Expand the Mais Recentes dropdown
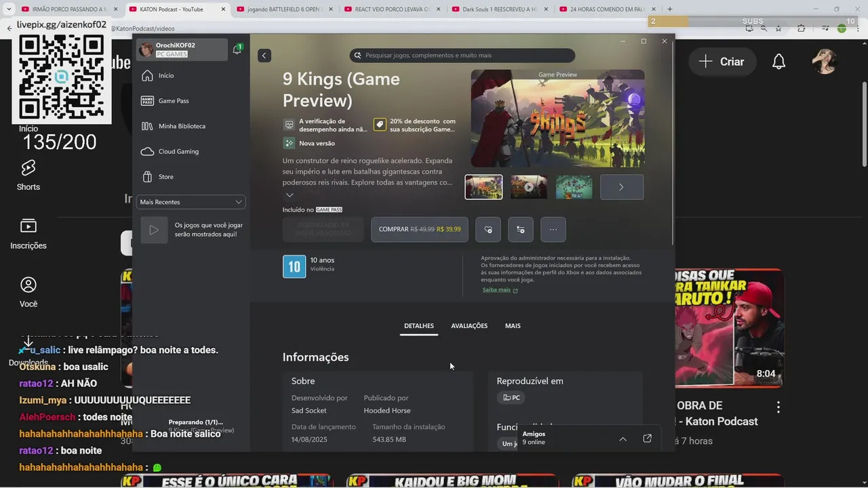 pyautogui.click(x=191, y=202)
